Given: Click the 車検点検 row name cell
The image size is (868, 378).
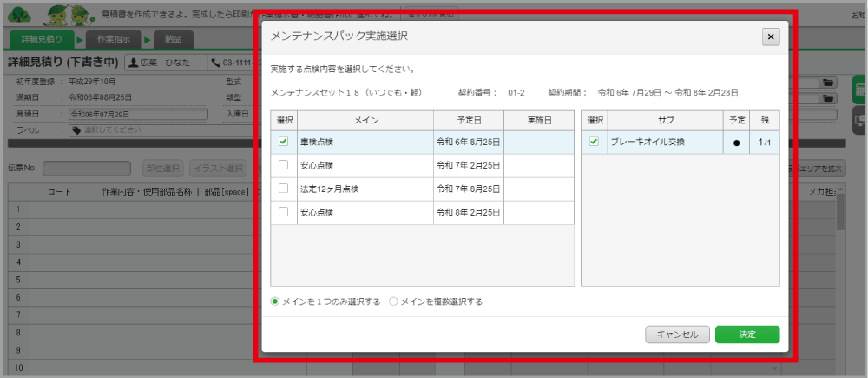Looking at the screenshot, I should (x=365, y=142).
